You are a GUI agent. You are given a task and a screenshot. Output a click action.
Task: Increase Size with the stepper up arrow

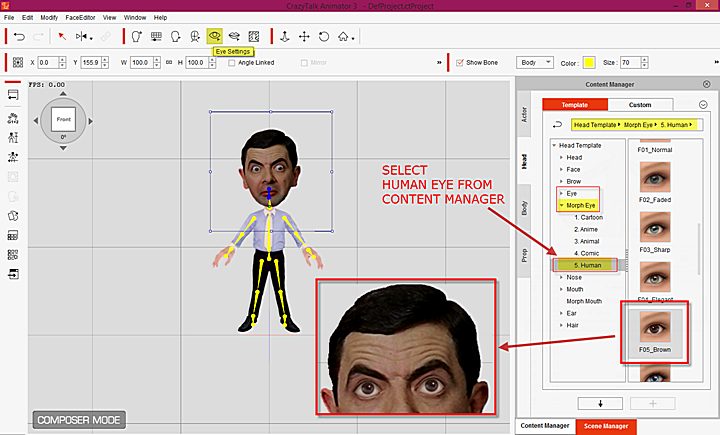(645, 60)
